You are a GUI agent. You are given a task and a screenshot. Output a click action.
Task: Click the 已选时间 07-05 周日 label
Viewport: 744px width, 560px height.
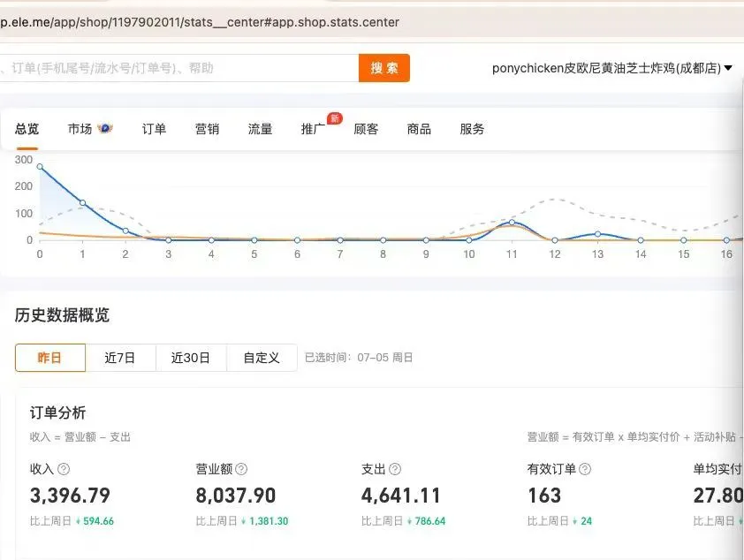coord(359,358)
